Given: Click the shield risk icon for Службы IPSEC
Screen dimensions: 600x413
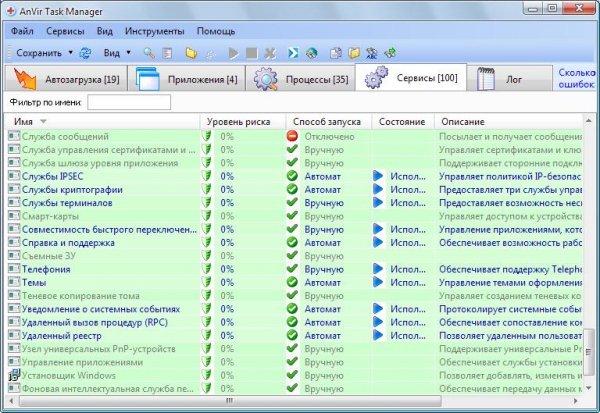Looking at the screenshot, I should (207, 176).
